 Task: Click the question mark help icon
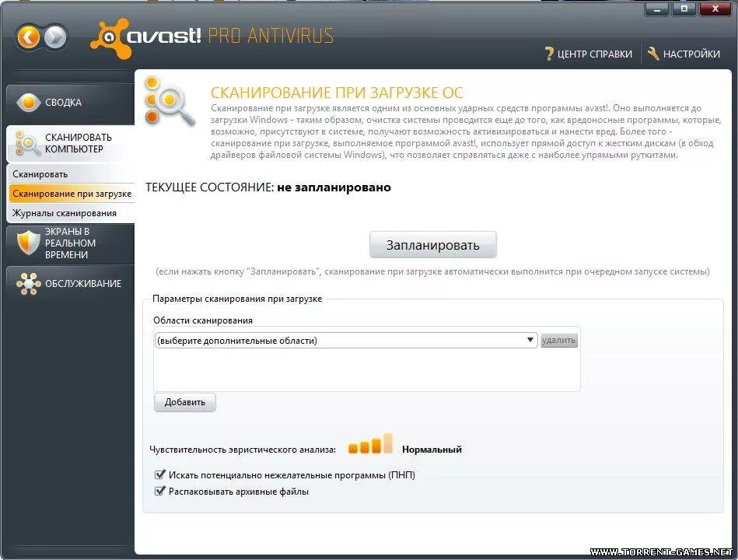point(549,54)
